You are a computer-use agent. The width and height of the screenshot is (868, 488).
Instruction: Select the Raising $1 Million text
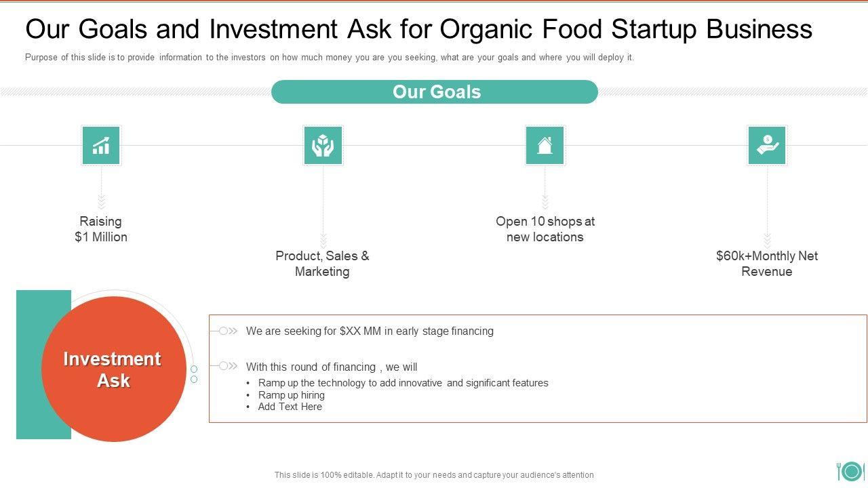click(x=101, y=229)
